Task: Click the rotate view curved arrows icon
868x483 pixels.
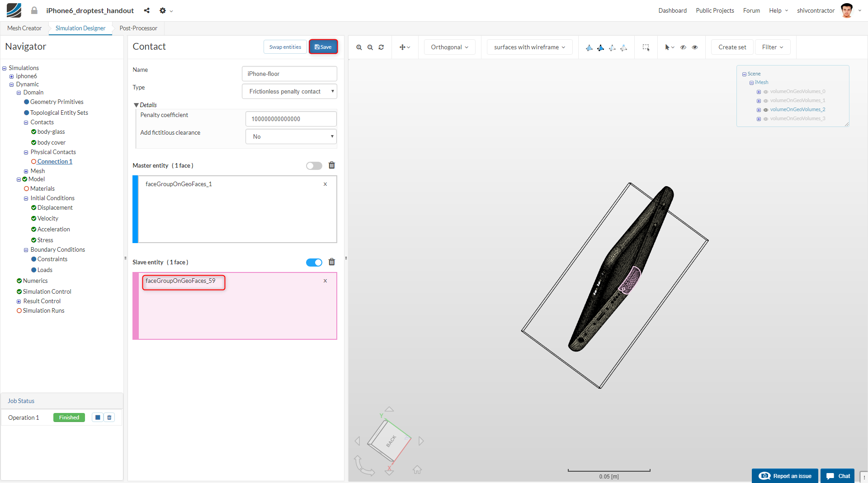Action: [364, 466]
